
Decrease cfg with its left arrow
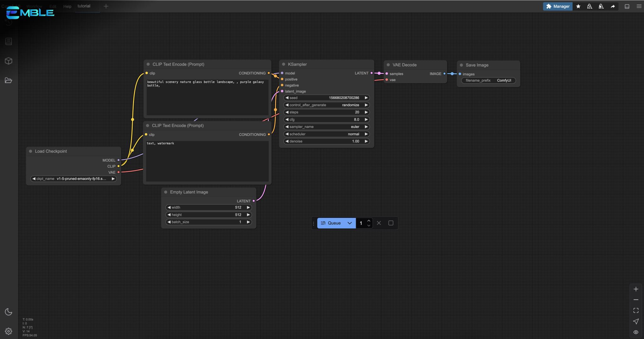tap(287, 119)
